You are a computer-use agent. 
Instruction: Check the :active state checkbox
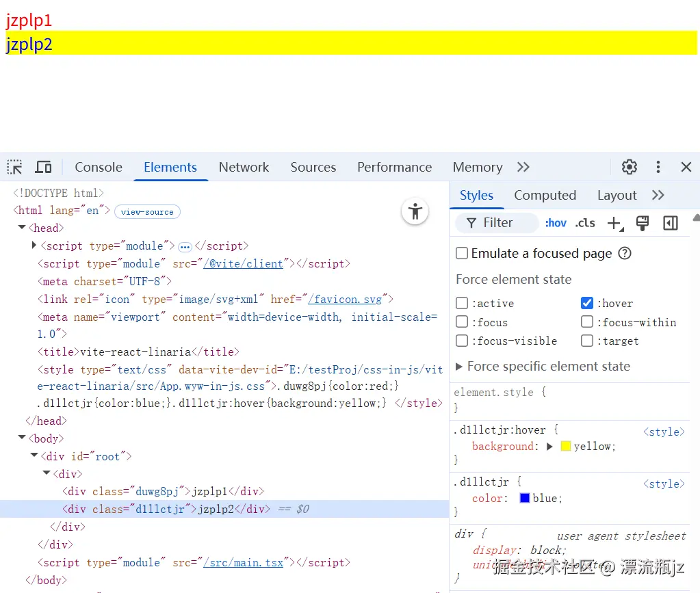[x=462, y=303]
